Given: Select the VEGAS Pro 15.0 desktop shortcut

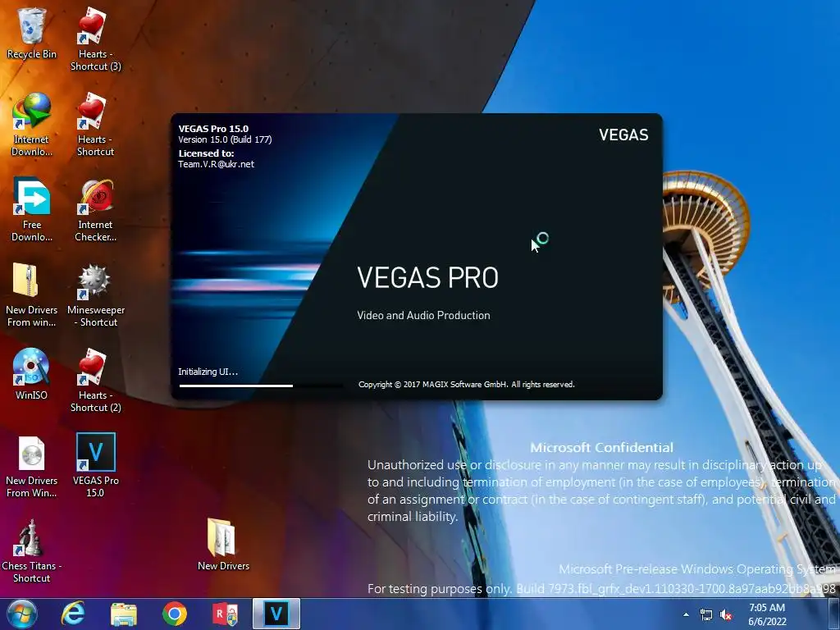Looking at the screenshot, I should (x=95, y=466).
